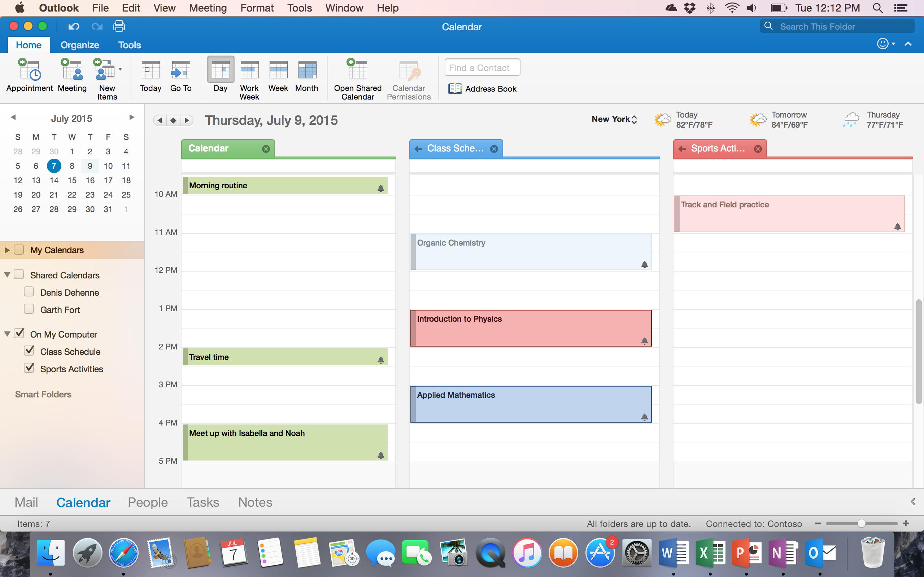Open the Address Book

coord(483,89)
